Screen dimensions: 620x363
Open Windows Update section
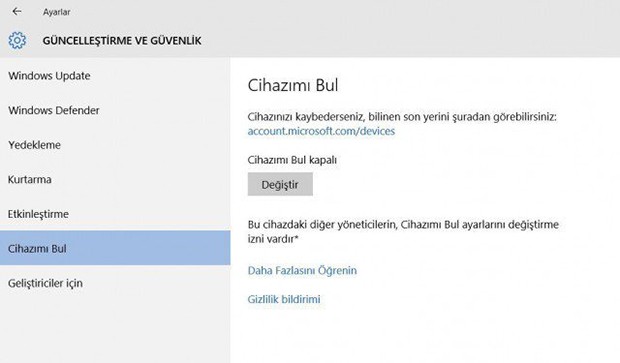pyautogui.click(x=115, y=76)
